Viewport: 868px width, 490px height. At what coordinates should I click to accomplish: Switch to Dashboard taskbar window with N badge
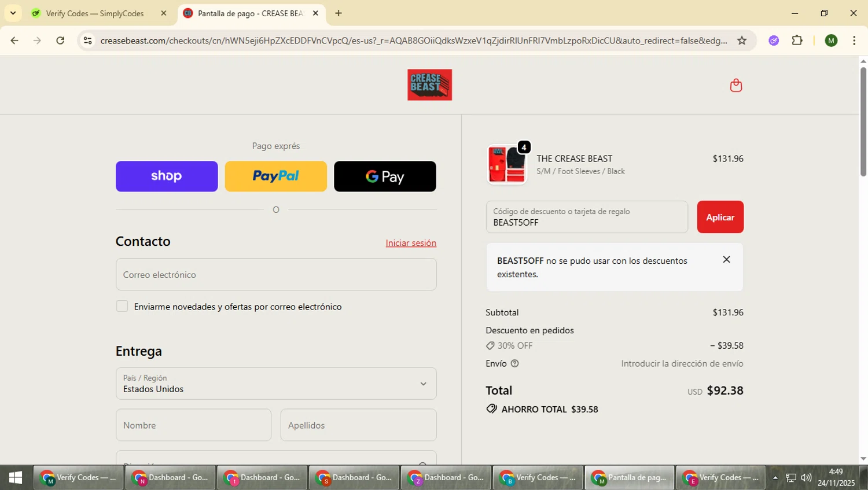[170, 478]
